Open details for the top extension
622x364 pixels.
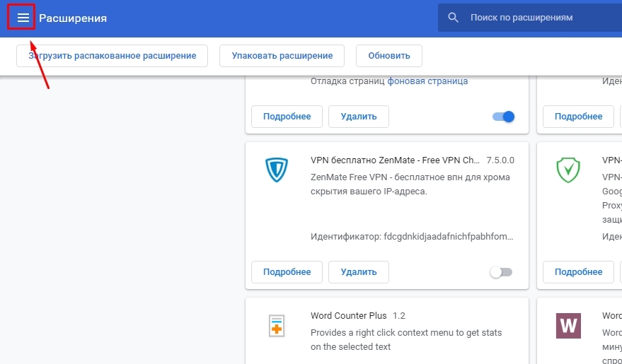[x=287, y=117]
